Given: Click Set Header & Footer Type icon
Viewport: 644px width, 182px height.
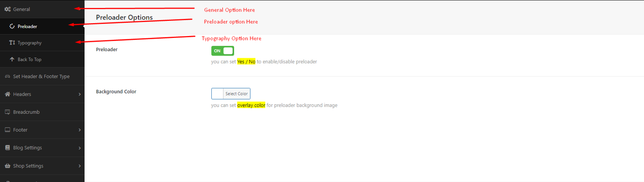Looking at the screenshot, I should (x=8, y=76).
